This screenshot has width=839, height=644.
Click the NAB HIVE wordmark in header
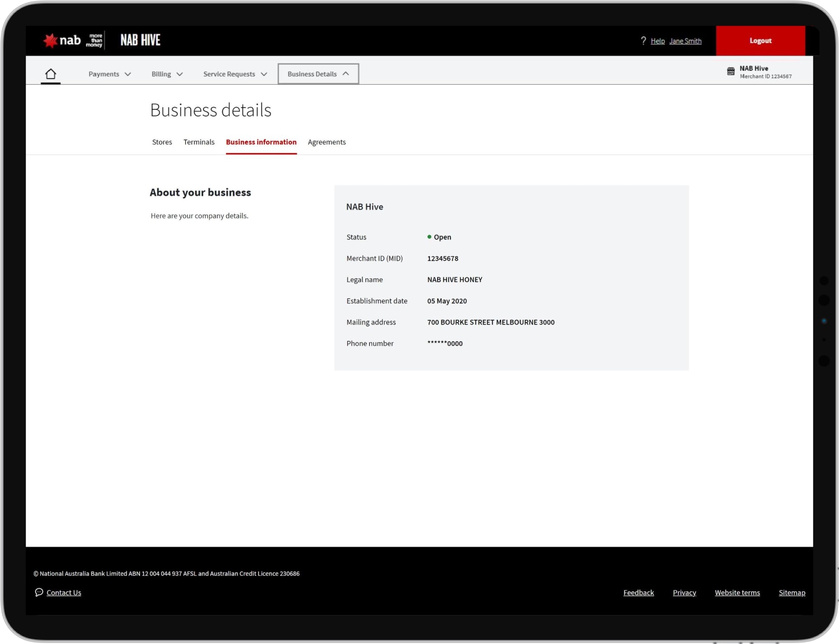click(140, 40)
